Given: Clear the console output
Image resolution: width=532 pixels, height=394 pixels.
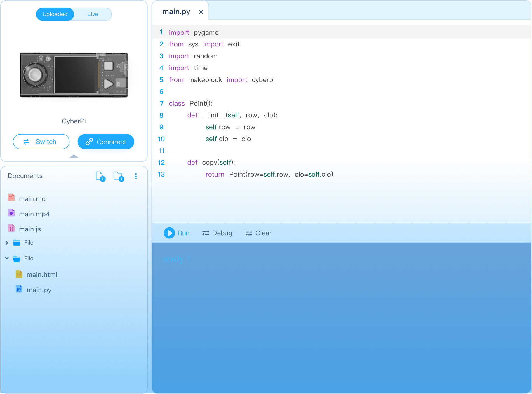Looking at the screenshot, I should (x=258, y=233).
